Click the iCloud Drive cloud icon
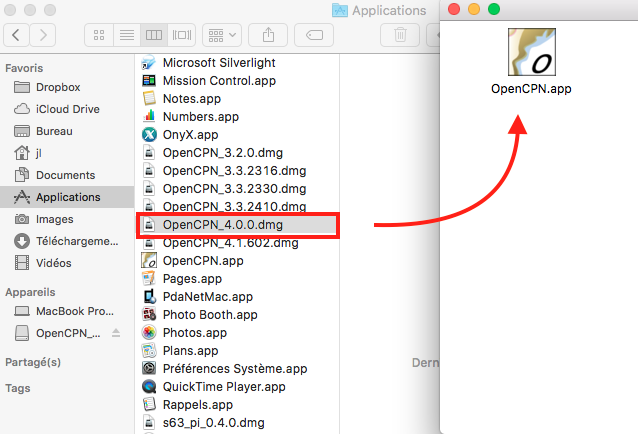Viewport: 638px width, 434px height. coord(22,109)
